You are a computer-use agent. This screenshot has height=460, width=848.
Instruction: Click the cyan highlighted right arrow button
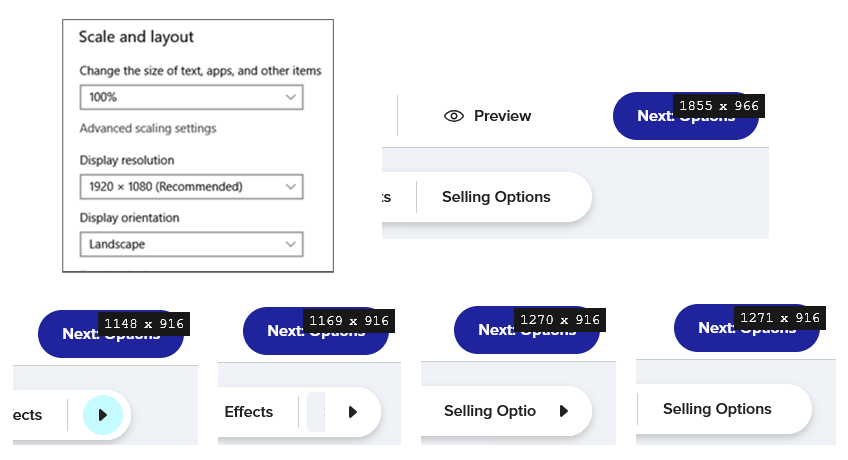(103, 415)
